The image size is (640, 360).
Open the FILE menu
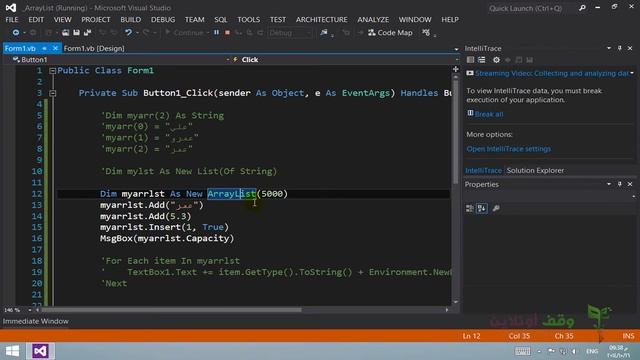pos(12,20)
